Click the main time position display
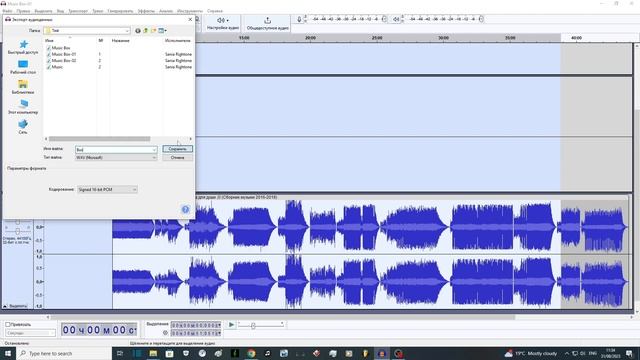This screenshot has height=360, width=640. [99, 329]
